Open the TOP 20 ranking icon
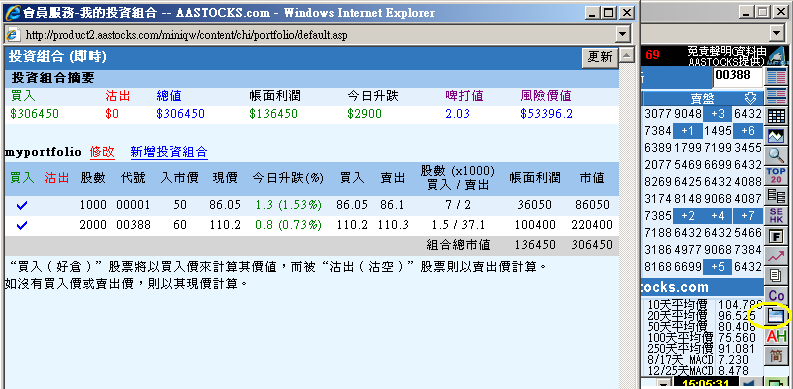The width and height of the screenshot is (793, 389). point(775,176)
